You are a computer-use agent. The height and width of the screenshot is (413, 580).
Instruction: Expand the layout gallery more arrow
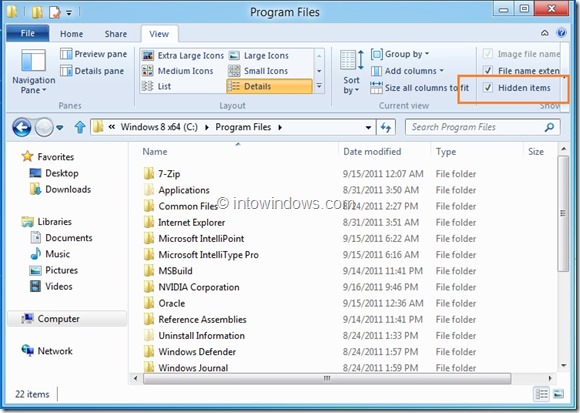click(x=319, y=86)
